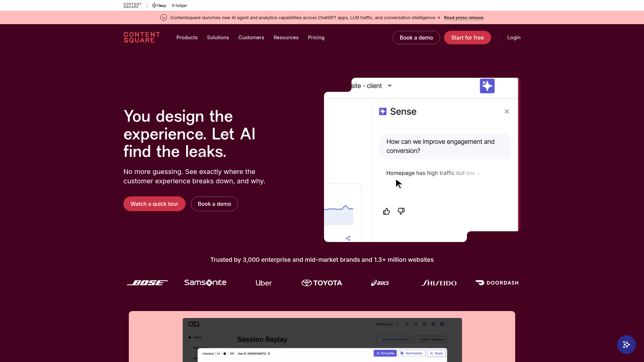Screen dimensions: 644x362
Task: Click Summarize replays button in preview
Action: 394,339
